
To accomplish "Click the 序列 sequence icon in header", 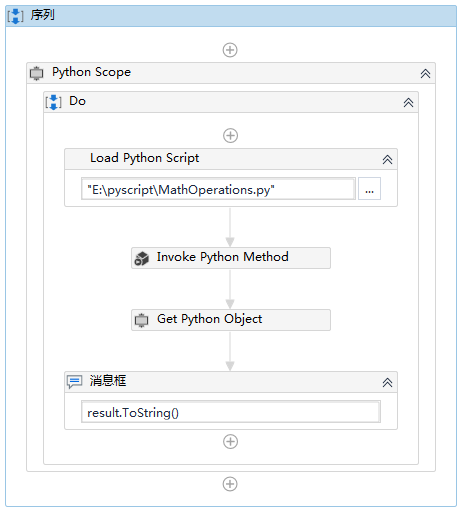I will point(16,16).
